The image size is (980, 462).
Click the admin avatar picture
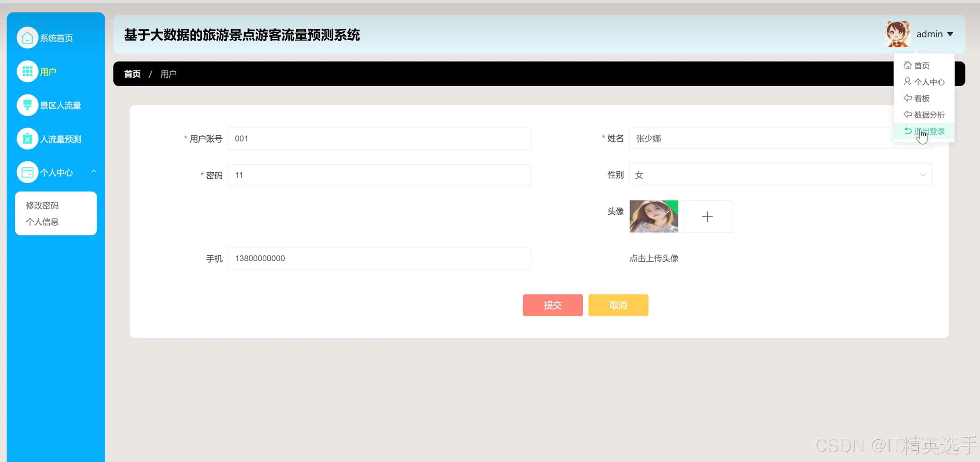pos(897,34)
